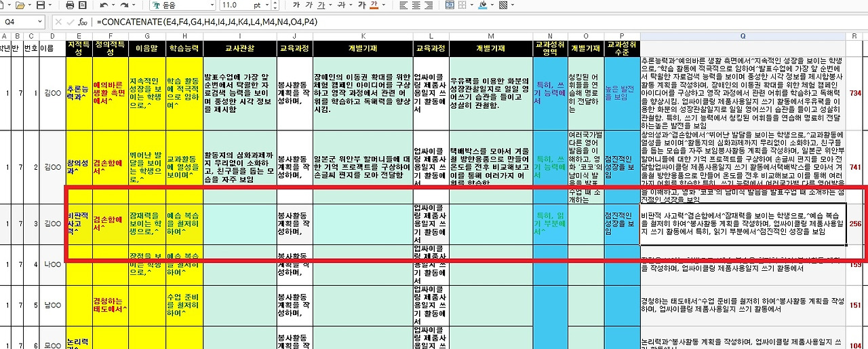The height and width of the screenshot is (349, 868).
Task: Redo the last undone action
Action: 124,5
